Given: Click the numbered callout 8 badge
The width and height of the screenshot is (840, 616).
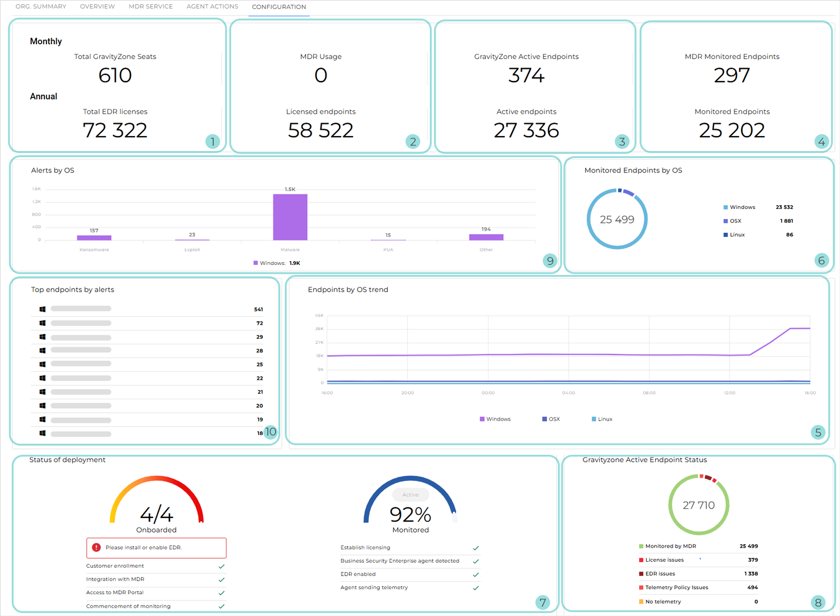Looking at the screenshot, I should click(x=818, y=603).
